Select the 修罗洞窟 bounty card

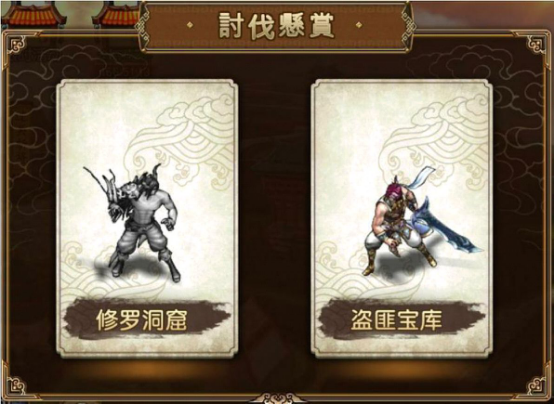147,218
